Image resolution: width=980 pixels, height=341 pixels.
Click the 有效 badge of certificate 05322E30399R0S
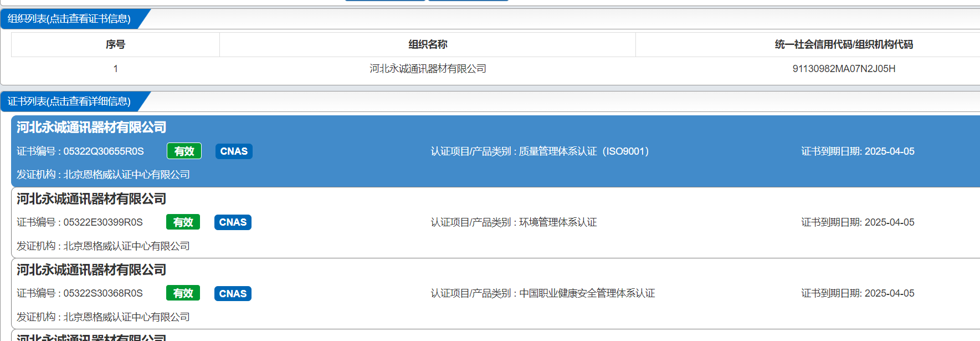tap(183, 222)
